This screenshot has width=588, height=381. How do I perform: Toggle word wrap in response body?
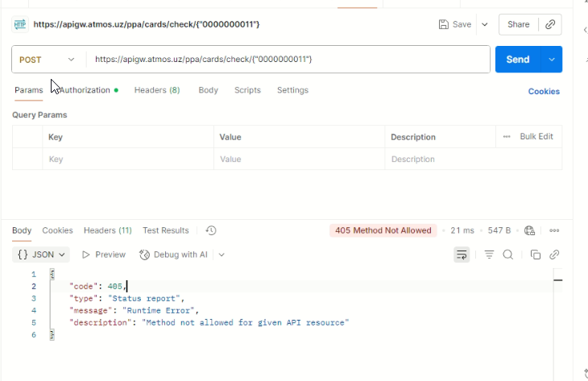[x=462, y=255]
